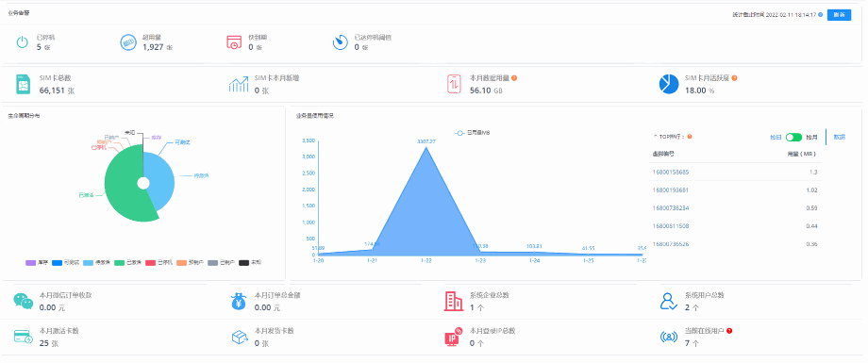Click the 1-22 peak data point

[x=426, y=147]
